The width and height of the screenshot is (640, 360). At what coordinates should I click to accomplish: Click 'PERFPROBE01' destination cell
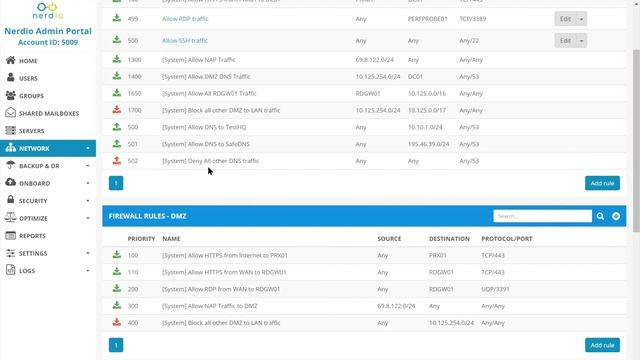(427, 19)
